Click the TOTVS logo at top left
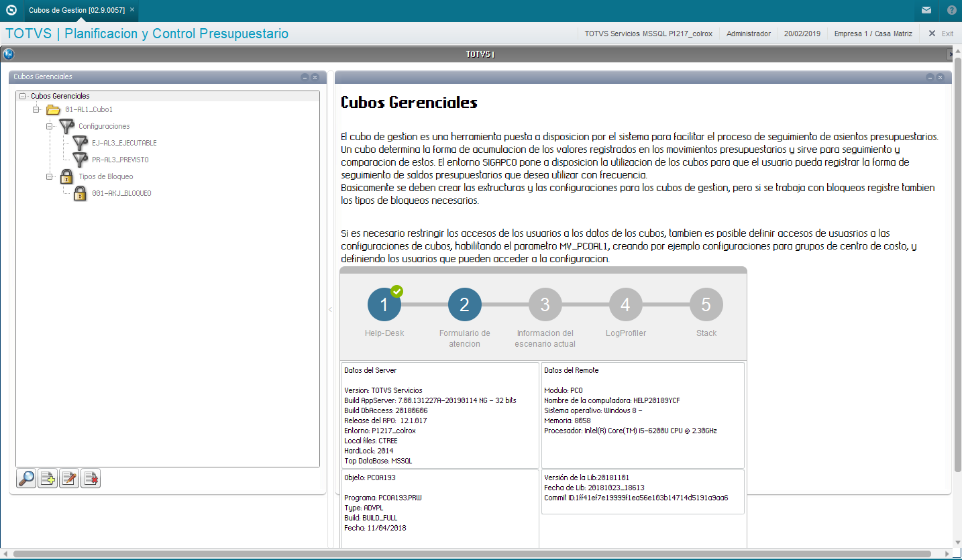 point(11,10)
